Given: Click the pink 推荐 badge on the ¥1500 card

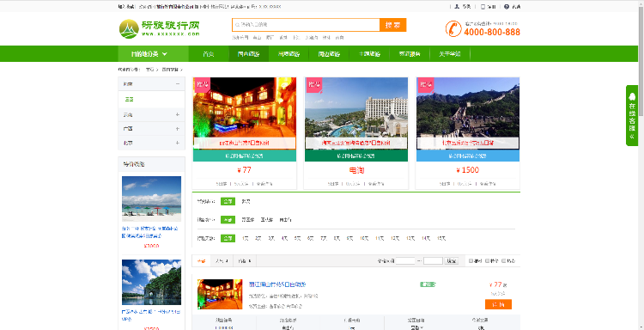Looking at the screenshot, I should coord(425,85).
